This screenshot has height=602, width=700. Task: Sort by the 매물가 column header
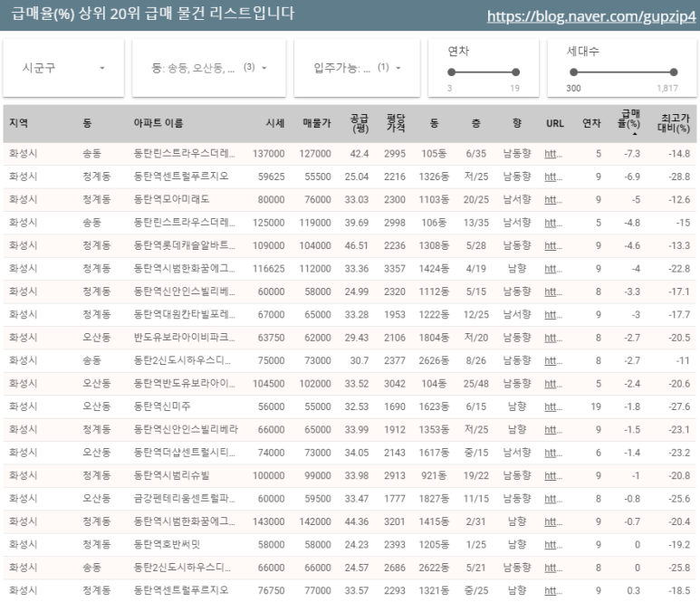pyautogui.click(x=317, y=123)
